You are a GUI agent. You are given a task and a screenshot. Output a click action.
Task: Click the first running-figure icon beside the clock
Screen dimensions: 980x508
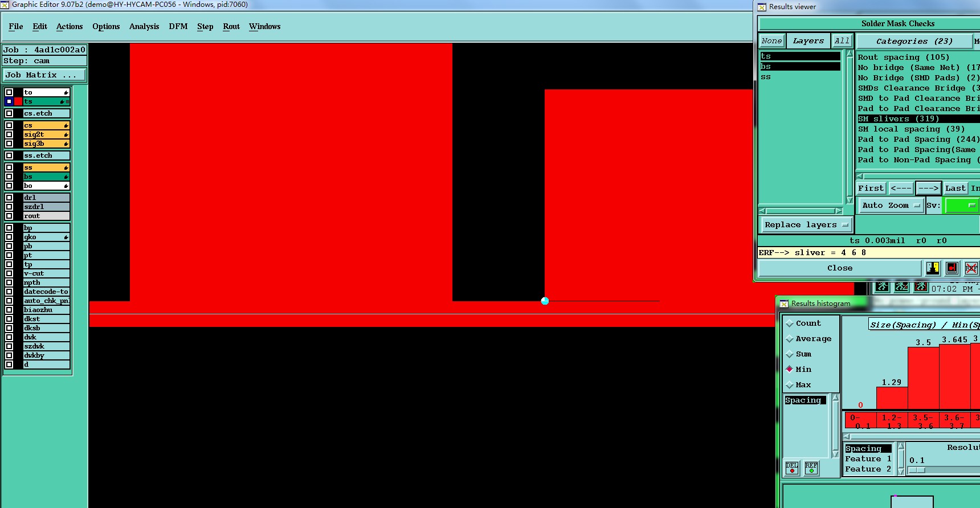click(x=882, y=286)
